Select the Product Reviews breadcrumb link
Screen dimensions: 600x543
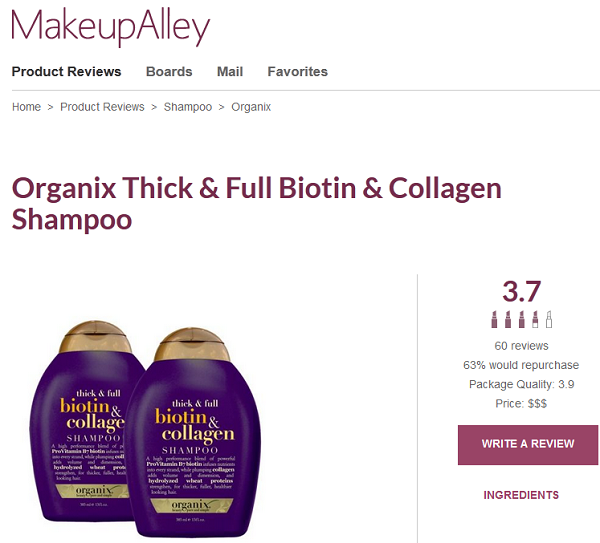pos(102,107)
